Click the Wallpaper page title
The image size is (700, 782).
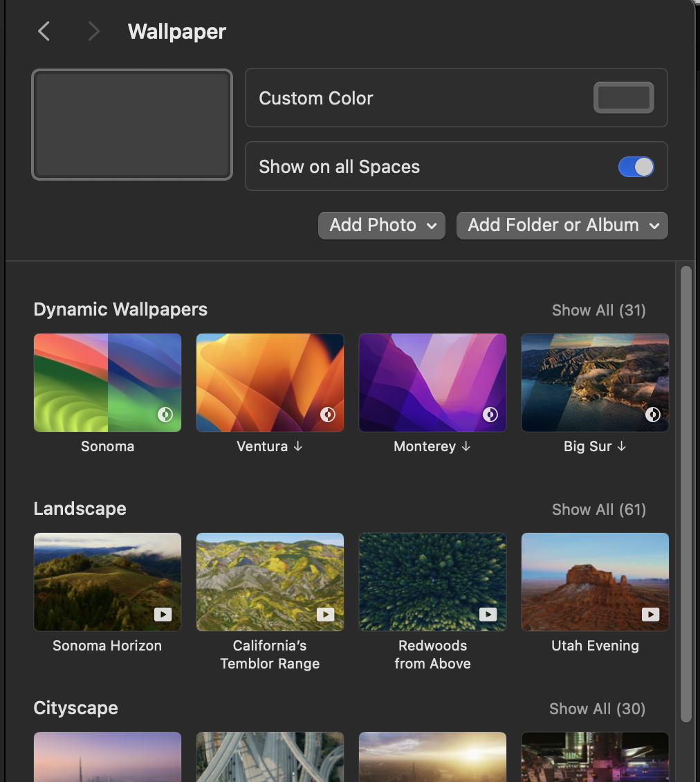coord(177,32)
